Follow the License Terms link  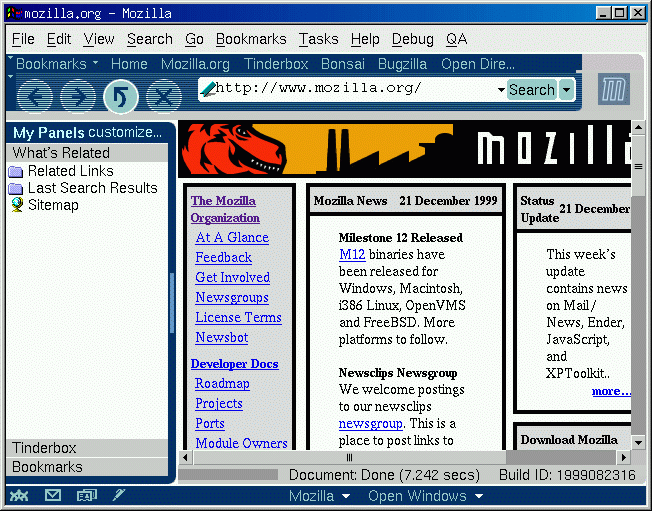tap(238, 317)
